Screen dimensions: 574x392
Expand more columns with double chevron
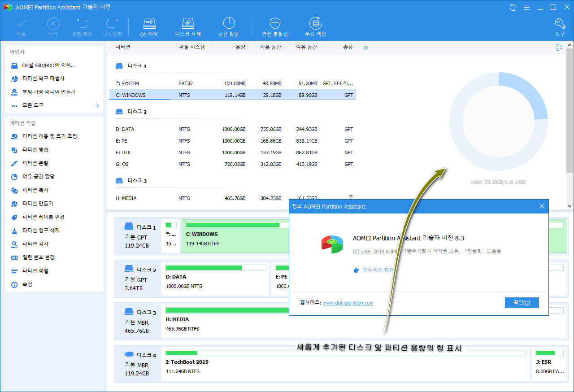pyautogui.click(x=366, y=48)
